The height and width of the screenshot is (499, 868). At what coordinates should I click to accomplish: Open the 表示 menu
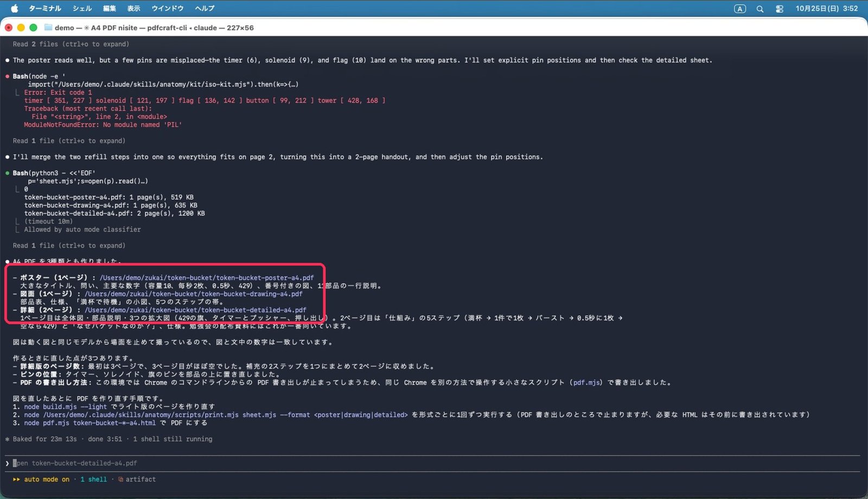point(133,9)
